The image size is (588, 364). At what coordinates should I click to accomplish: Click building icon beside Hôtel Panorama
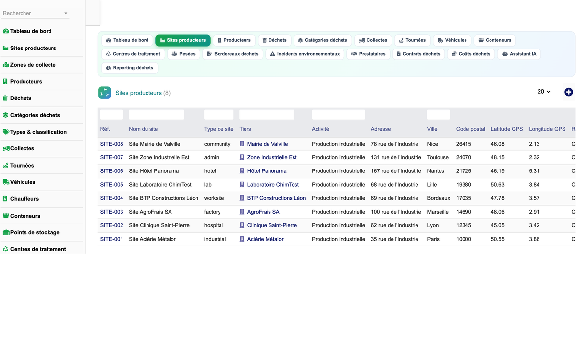[242, 171]
